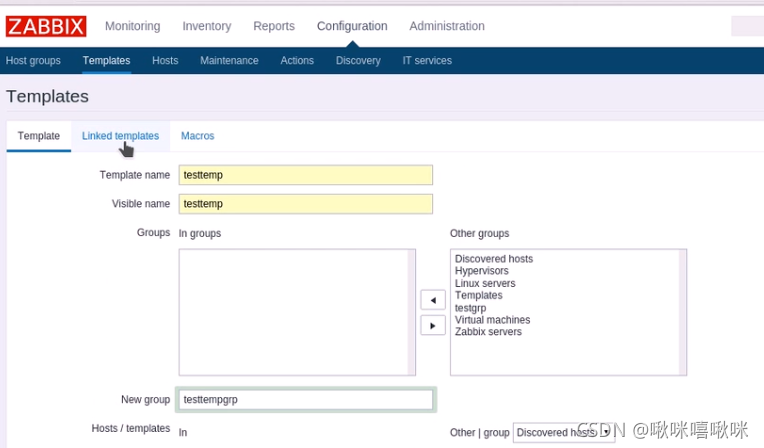The height and width of the screenshot is (448, 764).
Task: Click the In groups list scrollbar
Action: [412, 312]
